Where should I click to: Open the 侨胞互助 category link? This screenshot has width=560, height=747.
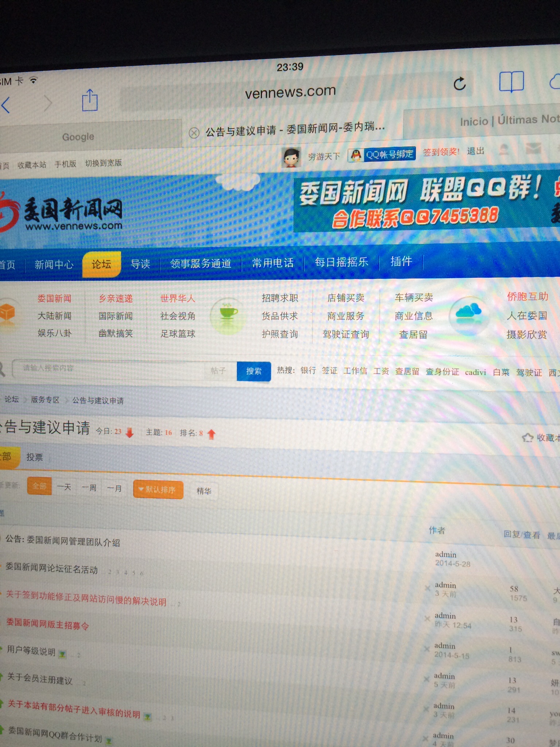pos(527,297)
